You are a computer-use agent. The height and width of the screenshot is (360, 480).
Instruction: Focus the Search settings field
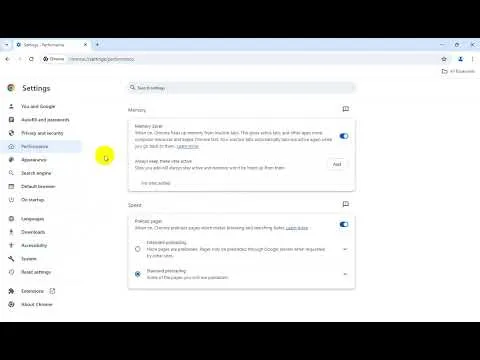click(242, 88)
